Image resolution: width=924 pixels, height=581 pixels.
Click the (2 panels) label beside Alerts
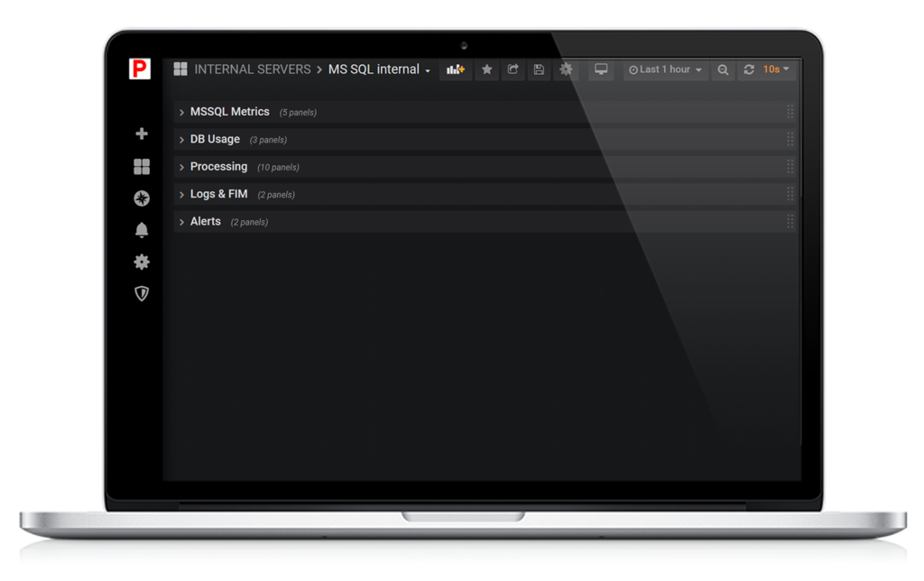(x=249, y=222)
